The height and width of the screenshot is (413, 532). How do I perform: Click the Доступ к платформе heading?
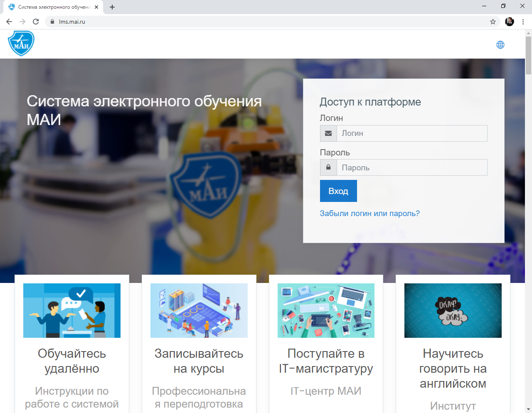(x=370, y=102)
